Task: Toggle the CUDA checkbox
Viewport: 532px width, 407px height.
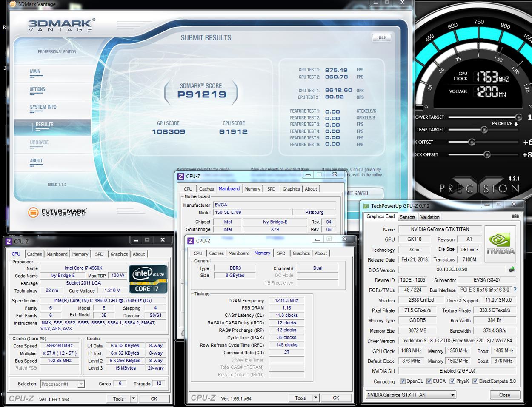Action: point(429,381)
